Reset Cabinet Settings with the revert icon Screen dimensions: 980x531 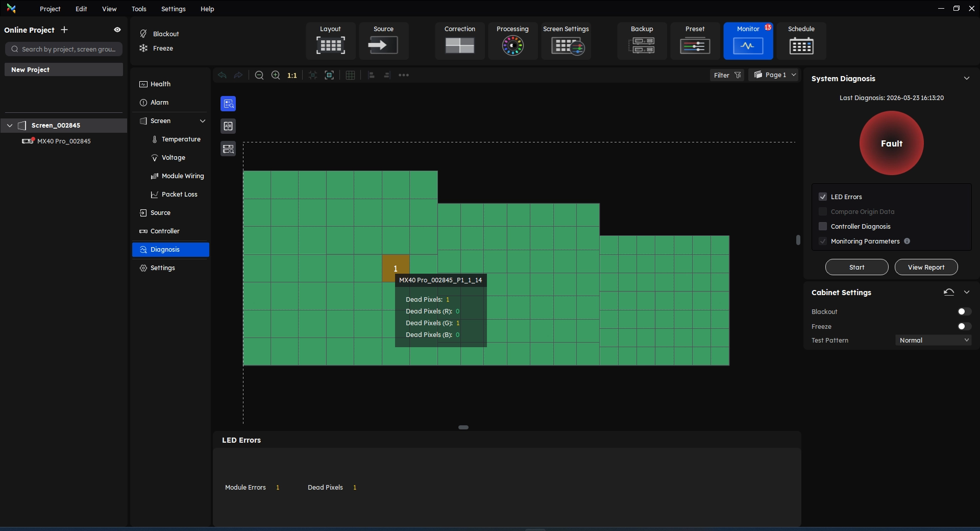[x=948, y=292]
